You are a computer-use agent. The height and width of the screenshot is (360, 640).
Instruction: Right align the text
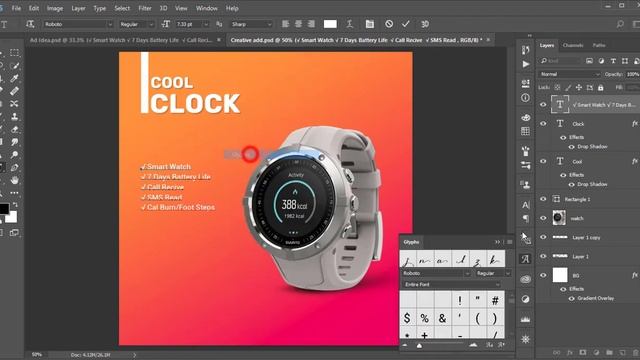click(x=311, y=24)
